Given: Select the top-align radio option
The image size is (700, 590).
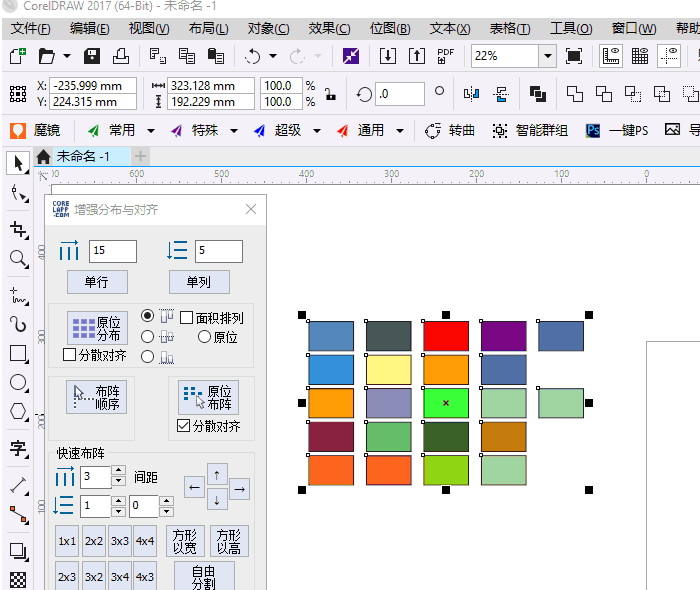Looking at the screenshot, I should coord(147,316).
